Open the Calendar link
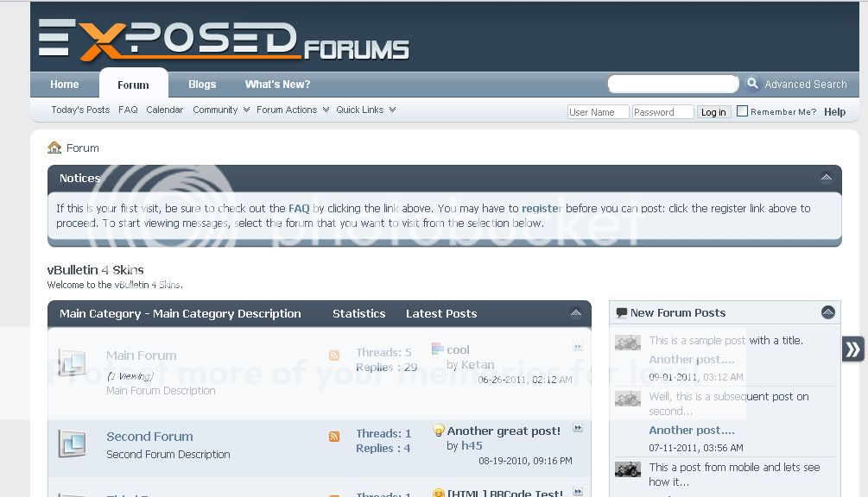The height and width of the screenshot is (497, 868). pyautogui.click(x=164, y=110)
